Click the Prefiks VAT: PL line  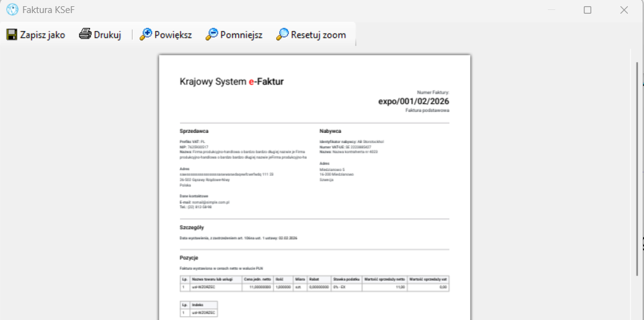(192, 142)
